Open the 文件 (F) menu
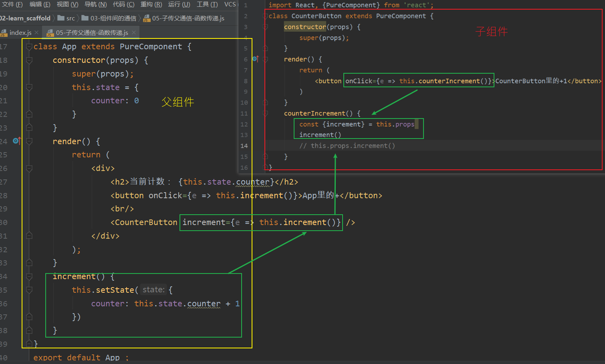 pos(12,4)
